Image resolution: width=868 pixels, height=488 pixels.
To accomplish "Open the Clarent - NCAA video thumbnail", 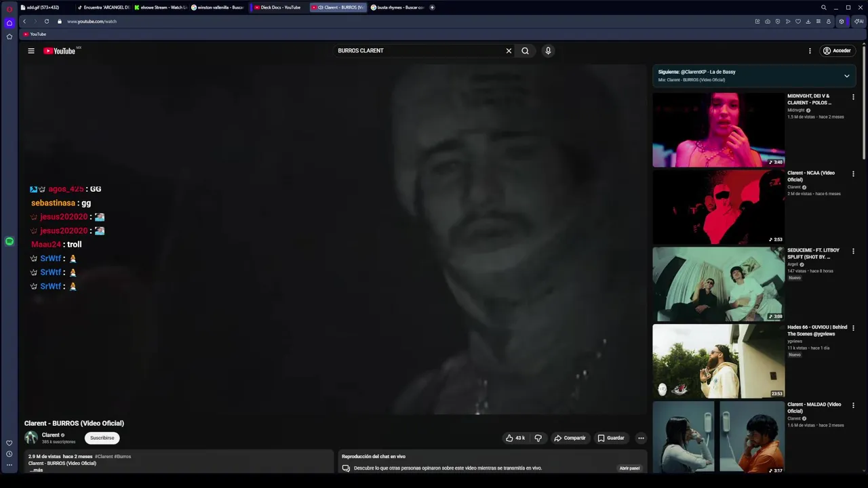I will point(718,207).
